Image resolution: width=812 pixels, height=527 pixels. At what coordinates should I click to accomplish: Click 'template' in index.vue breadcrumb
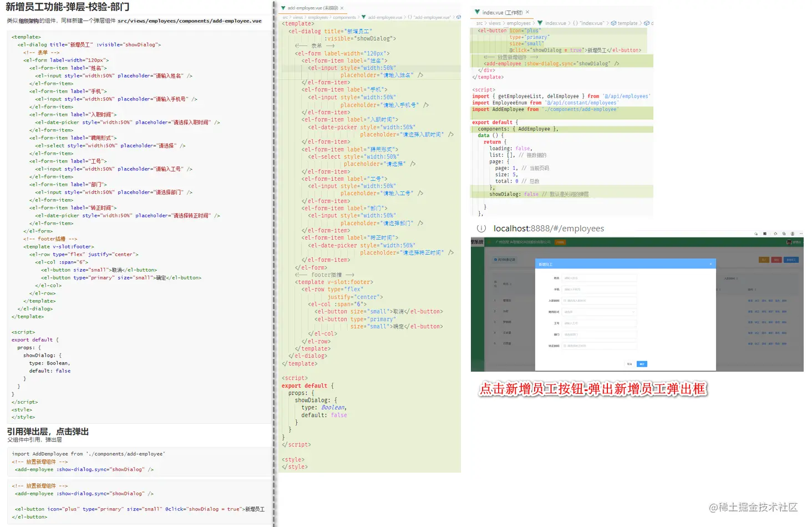pos(627,23)
